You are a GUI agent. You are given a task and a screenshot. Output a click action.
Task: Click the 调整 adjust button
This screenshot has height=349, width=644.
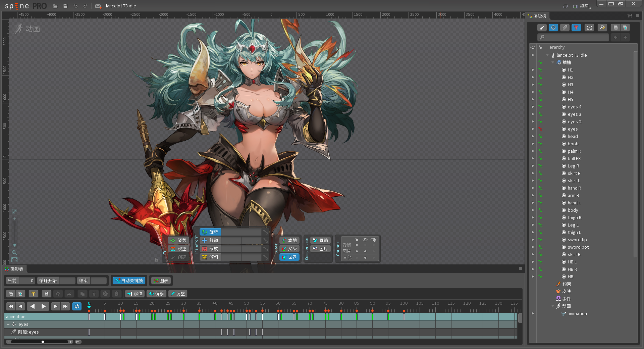(177, 294)
